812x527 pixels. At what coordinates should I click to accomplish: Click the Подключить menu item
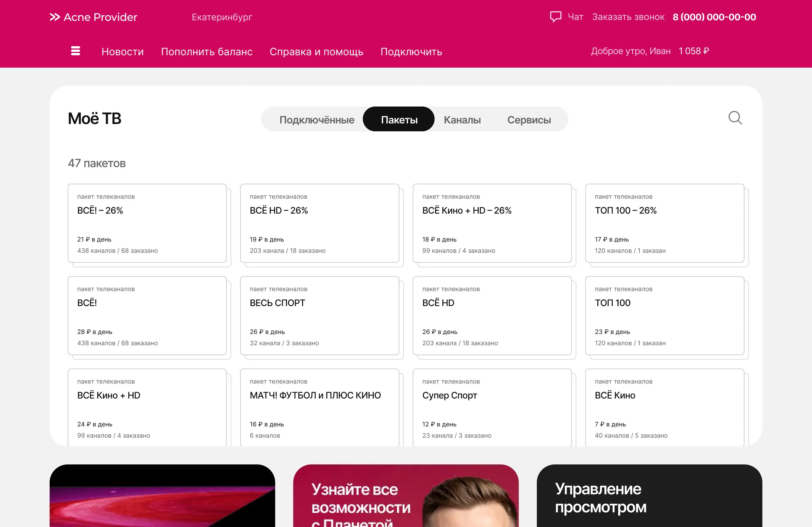click(x=411, y=52)
